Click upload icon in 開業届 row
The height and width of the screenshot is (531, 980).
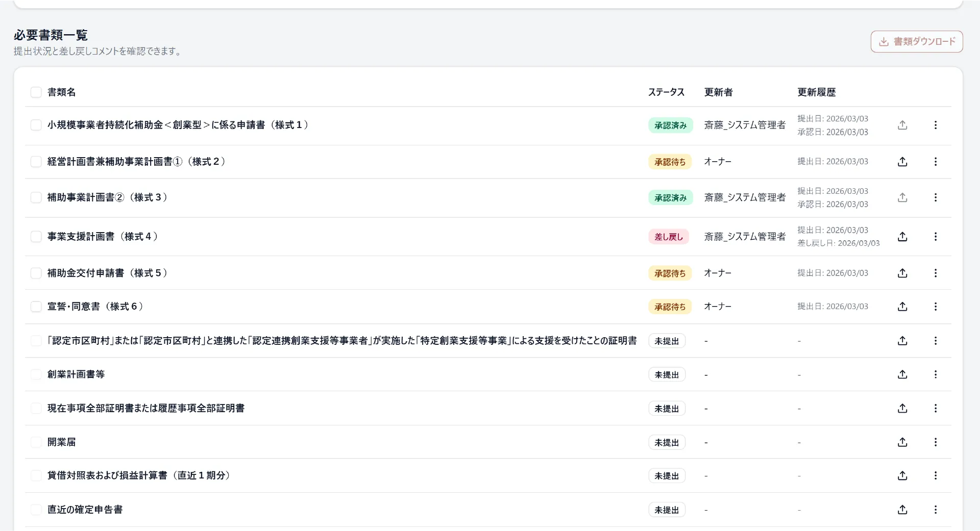coord(902,442)
